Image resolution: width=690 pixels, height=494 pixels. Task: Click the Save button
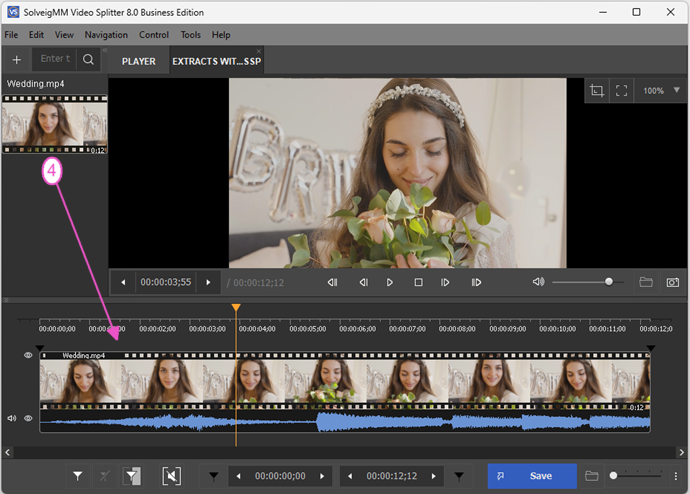click(532, 476)
